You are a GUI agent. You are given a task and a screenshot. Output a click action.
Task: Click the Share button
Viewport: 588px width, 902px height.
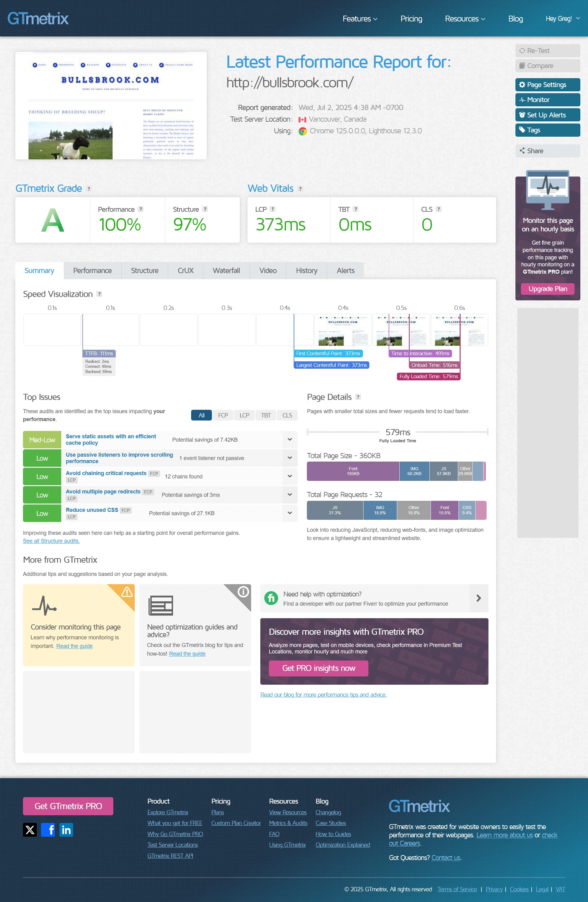pyautogui.click(x=548, y=151)
